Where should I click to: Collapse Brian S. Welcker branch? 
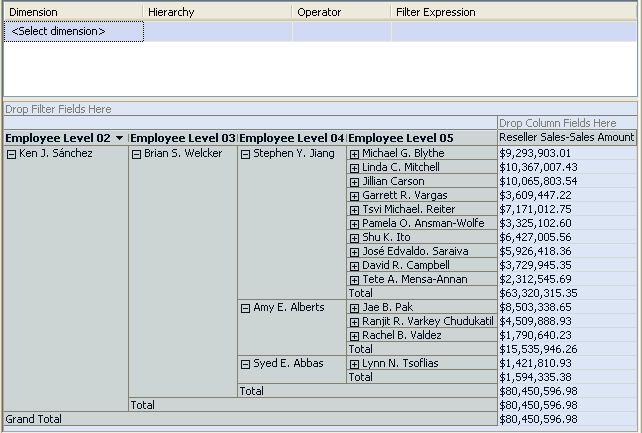[137, 154]
